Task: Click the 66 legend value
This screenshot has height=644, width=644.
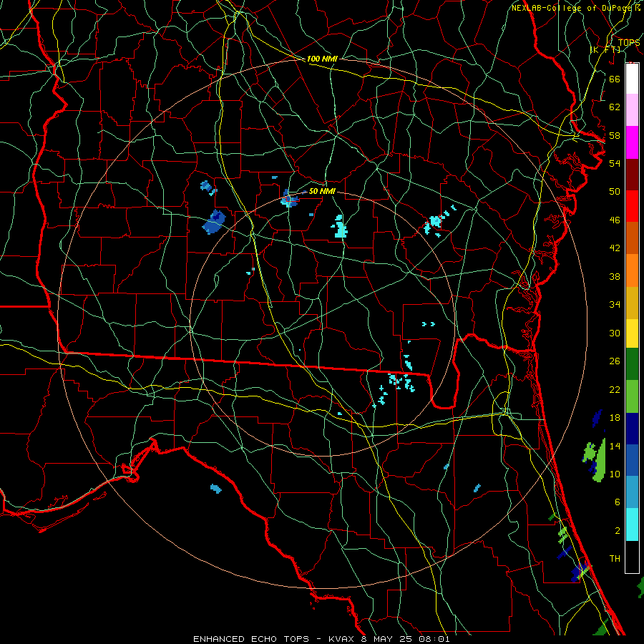Action: pos(615,79)
